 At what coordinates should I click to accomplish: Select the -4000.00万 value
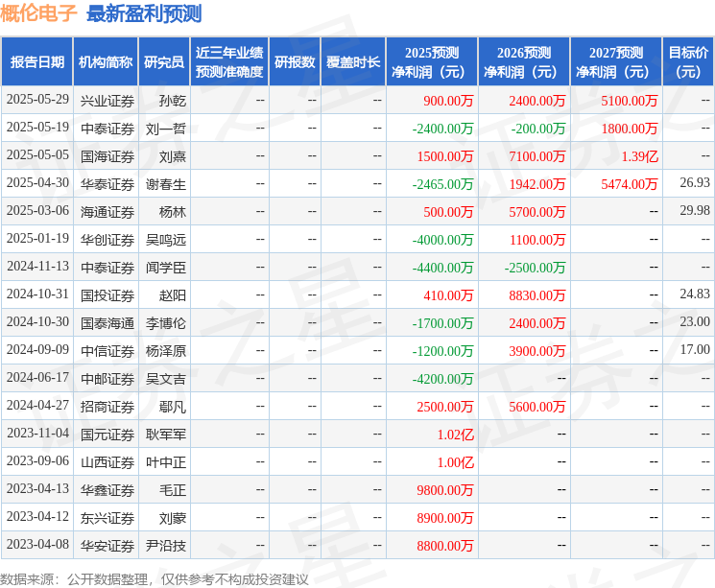[442, 239]
